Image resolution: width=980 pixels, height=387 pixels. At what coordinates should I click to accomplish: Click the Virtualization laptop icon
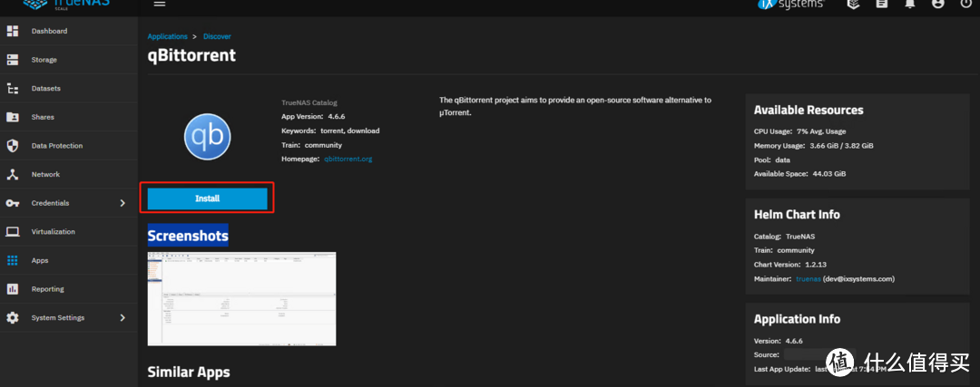pos(13,232)
